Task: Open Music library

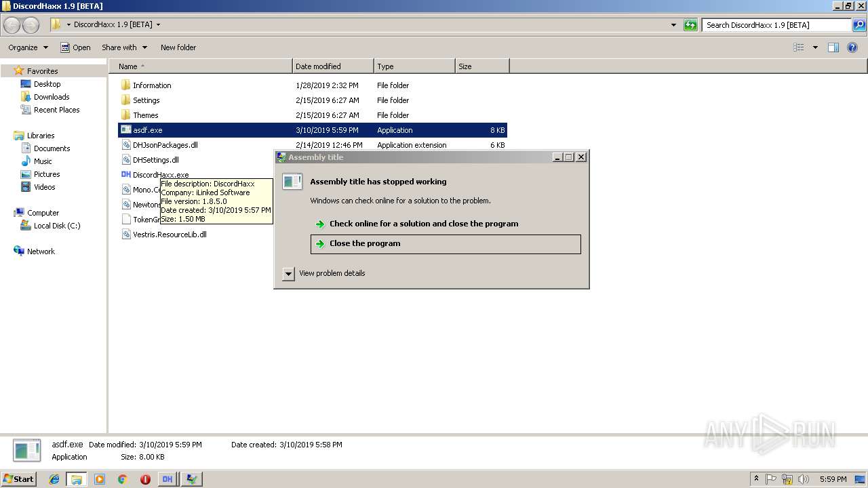Action: pos(43,161)
